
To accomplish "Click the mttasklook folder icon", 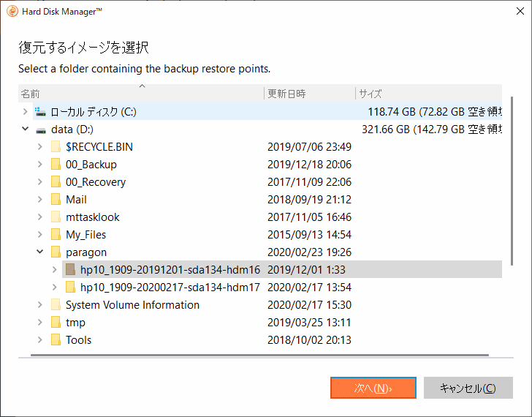I will click(x=56, y=217).
